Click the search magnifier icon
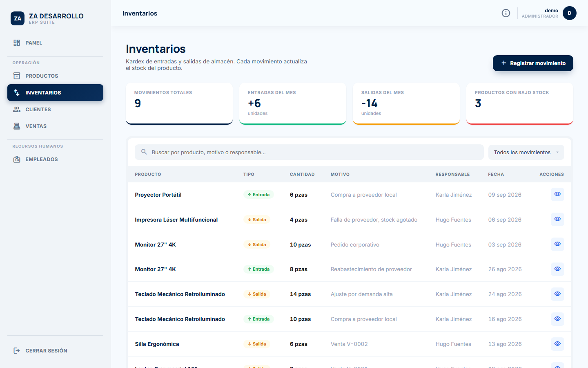This screenshot has height=368, width=588. (144, 152)
